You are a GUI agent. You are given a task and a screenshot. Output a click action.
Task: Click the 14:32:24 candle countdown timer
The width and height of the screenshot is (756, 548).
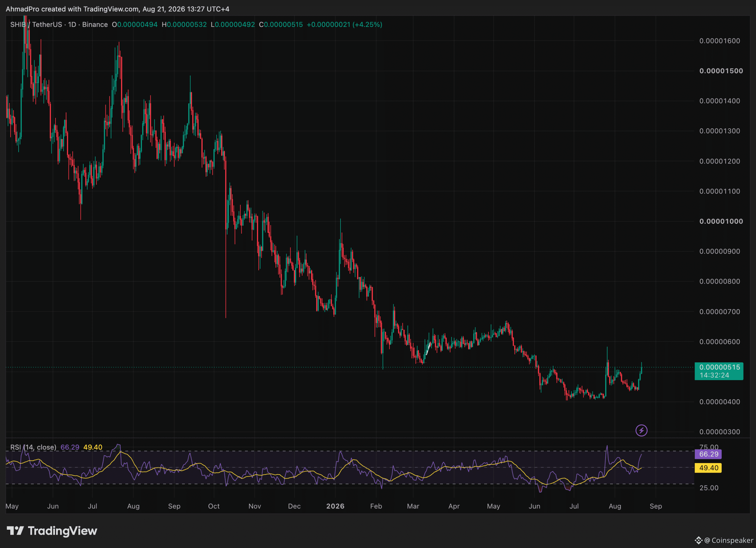coord(714,375)
